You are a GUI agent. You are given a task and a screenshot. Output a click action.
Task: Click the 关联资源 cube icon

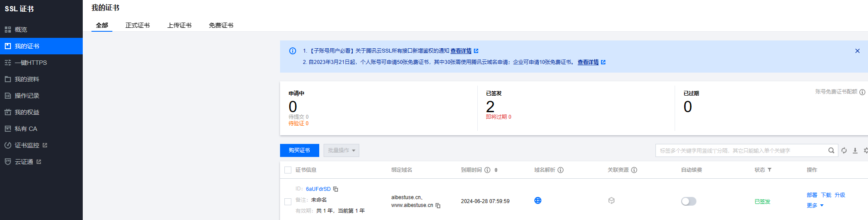[611, 200]
